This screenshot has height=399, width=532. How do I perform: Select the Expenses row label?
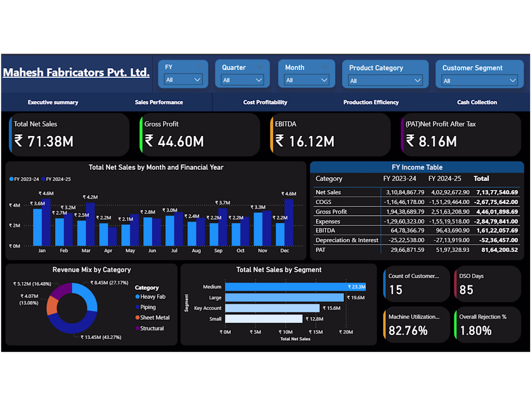coord(328,221)
